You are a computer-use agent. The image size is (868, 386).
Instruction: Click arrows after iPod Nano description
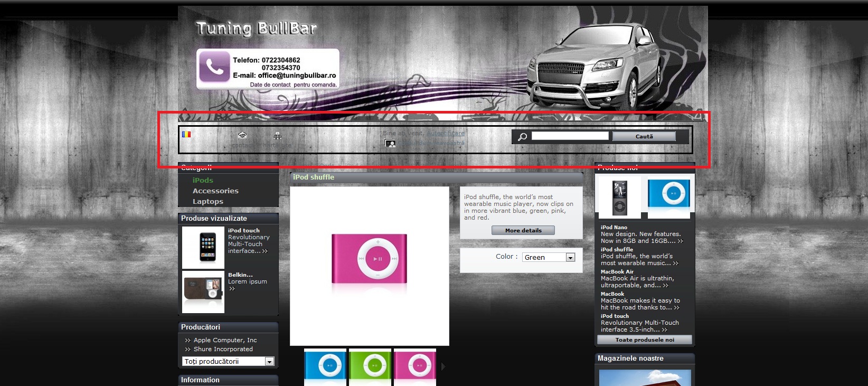[681, 241]
